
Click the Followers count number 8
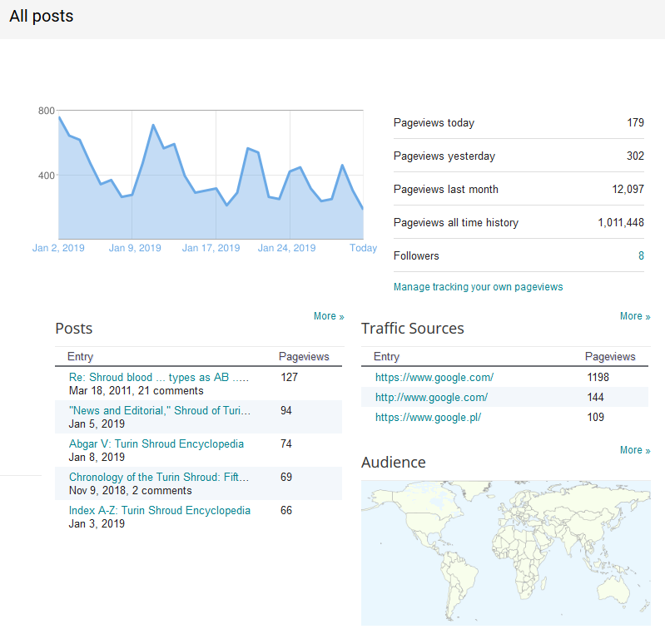[x=641, y=255]
